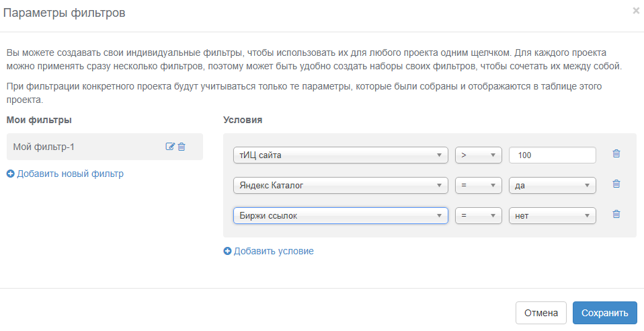Click the value field containing 100
The image size is (644, 331).
pyautogui.click(x=553, y=155)
